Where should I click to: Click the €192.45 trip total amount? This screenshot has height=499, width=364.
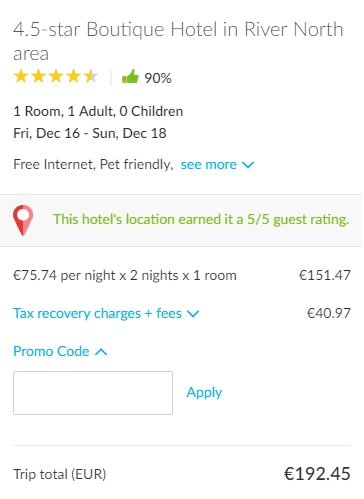pyautogui.click(x=317, y=474)
